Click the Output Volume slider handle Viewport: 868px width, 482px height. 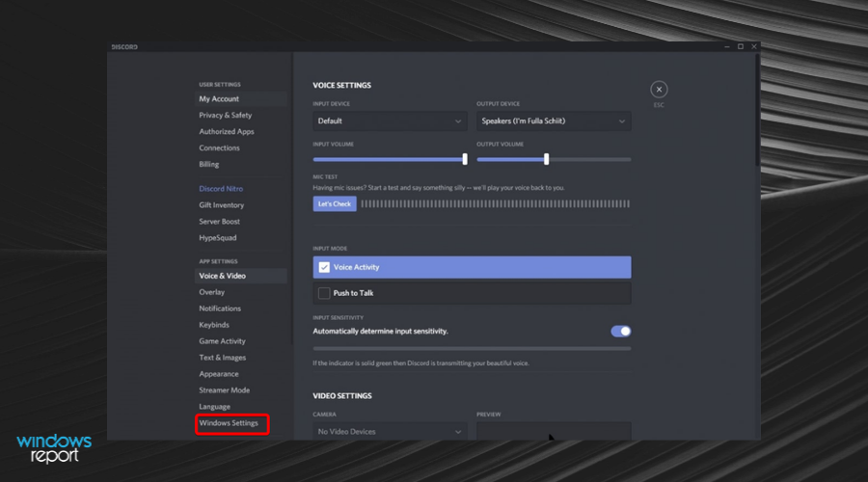click(546, 159)
